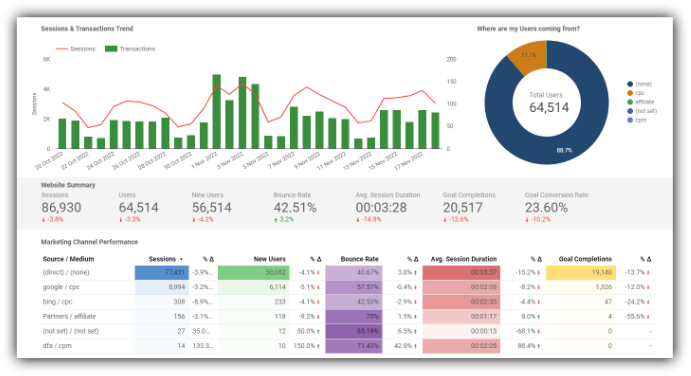Click the Goal Completions 20,517 scorecard
Viewport: 691px width, 376px height.
469,208
